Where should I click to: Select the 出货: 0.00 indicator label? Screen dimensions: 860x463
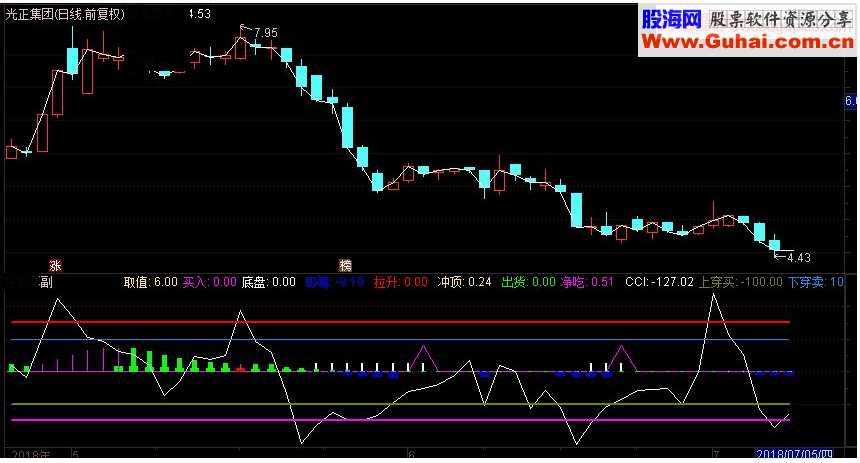coord(528,282)
